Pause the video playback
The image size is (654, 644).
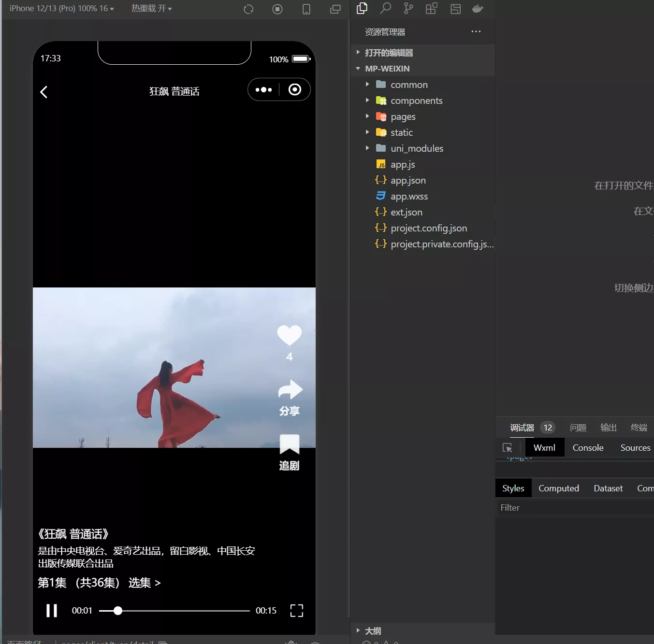[x=52, y=611]
